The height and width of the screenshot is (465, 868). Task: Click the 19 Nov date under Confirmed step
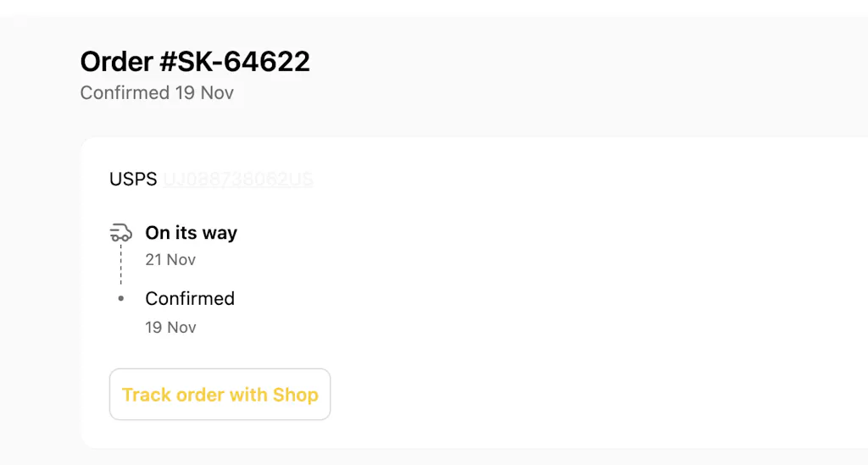(x=170, y=327)
